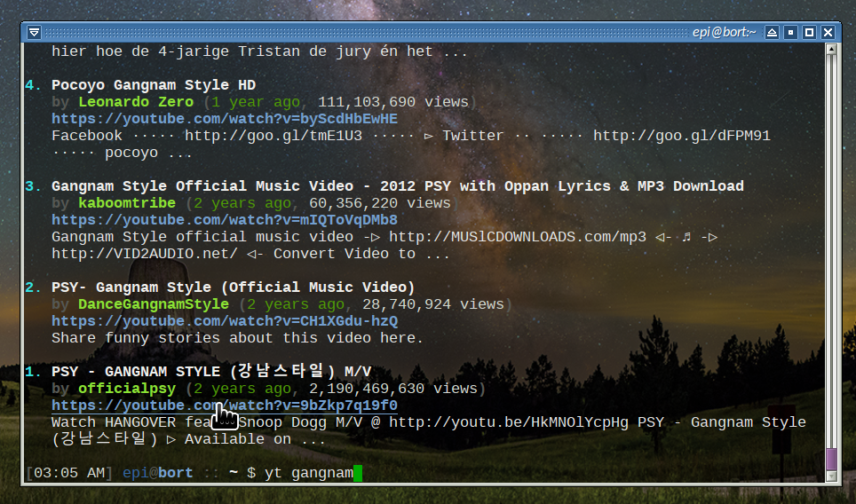Click '2 years ago' next to DanceGangnamStyle

tap(296, 303)
